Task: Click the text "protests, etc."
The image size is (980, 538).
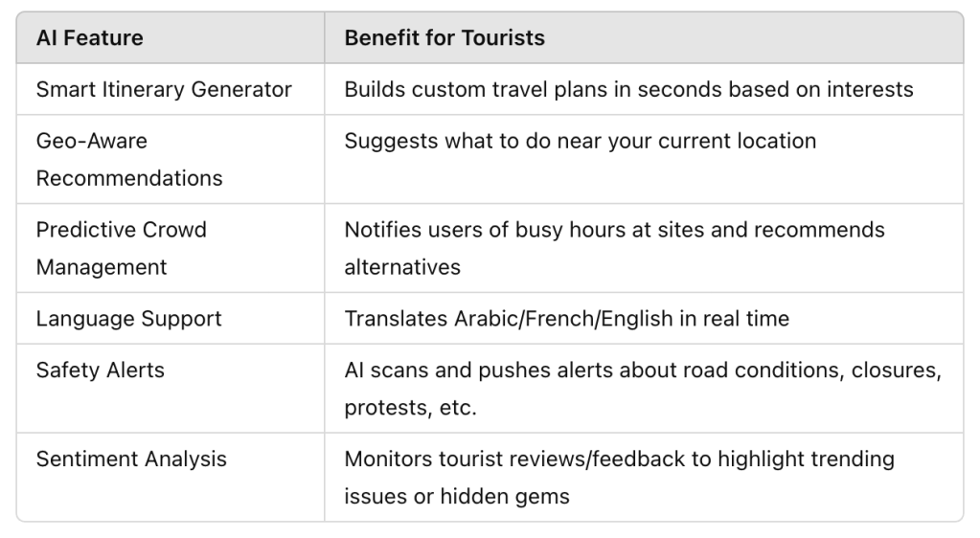Action: 410,408
